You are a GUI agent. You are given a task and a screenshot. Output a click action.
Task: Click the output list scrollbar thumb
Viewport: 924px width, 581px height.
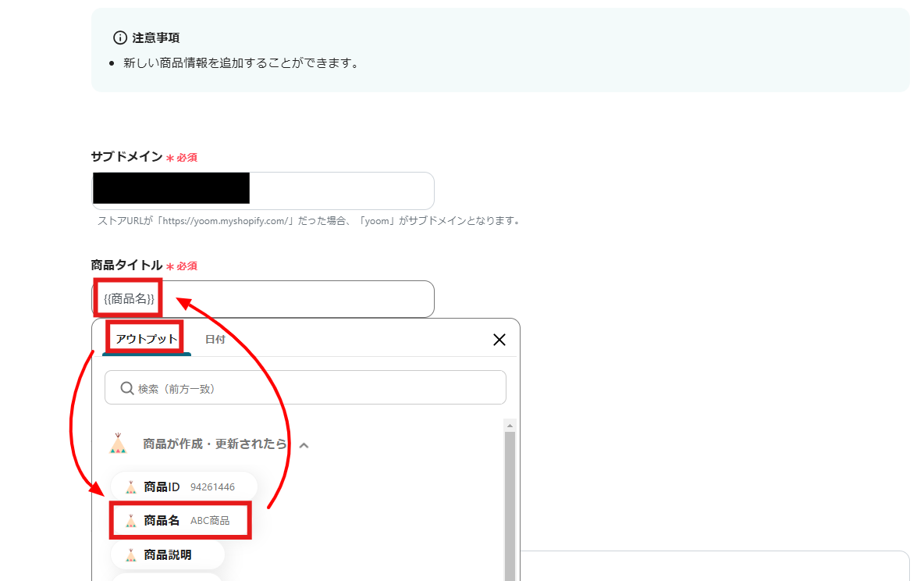(510, 506)
